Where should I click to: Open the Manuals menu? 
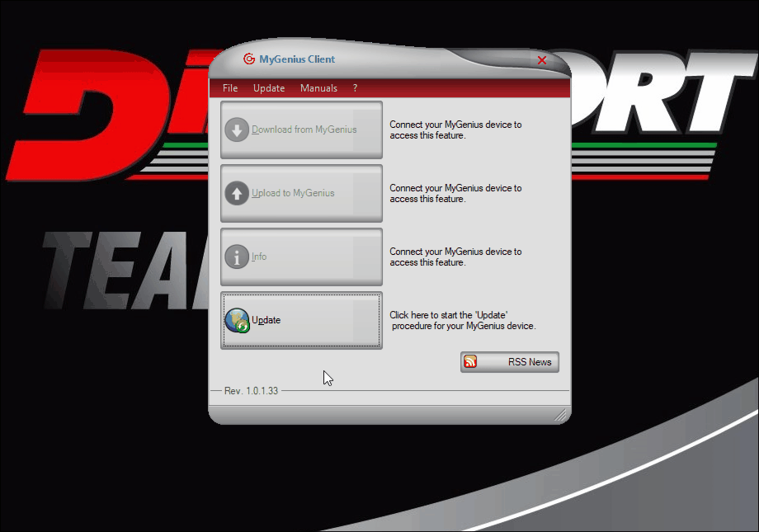(x=318, y=88)
